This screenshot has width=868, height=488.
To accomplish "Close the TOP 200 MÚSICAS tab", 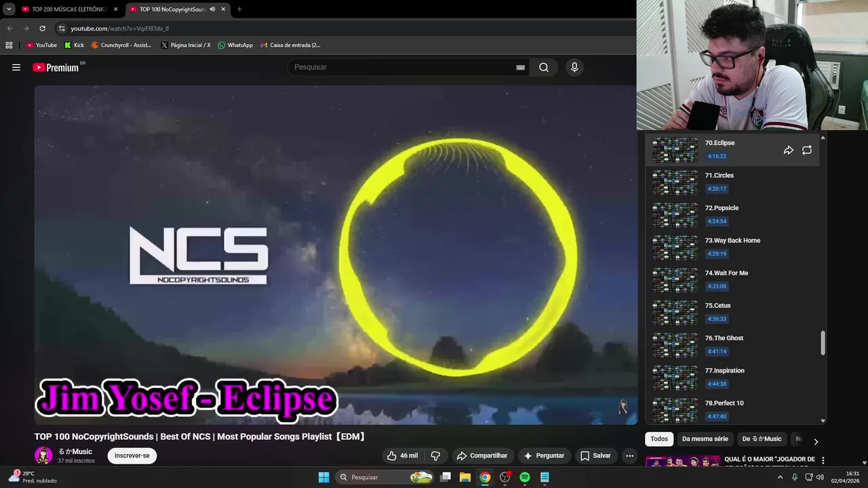I will (x=115, y=9).
